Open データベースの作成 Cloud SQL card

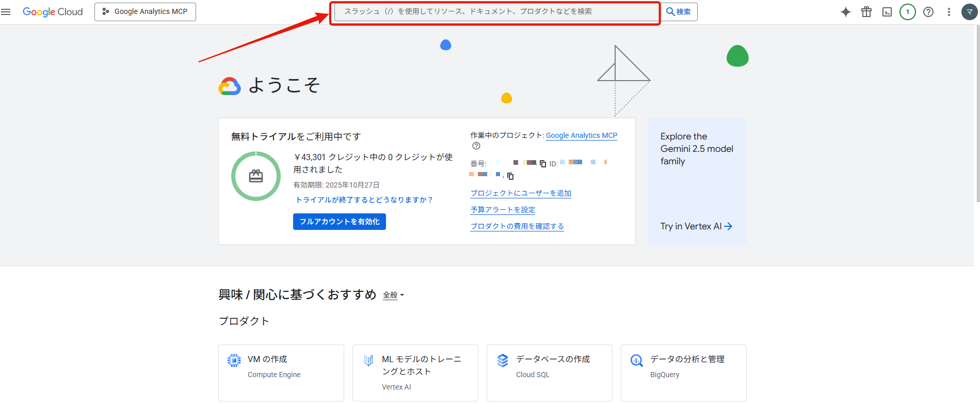click(550, 373)
